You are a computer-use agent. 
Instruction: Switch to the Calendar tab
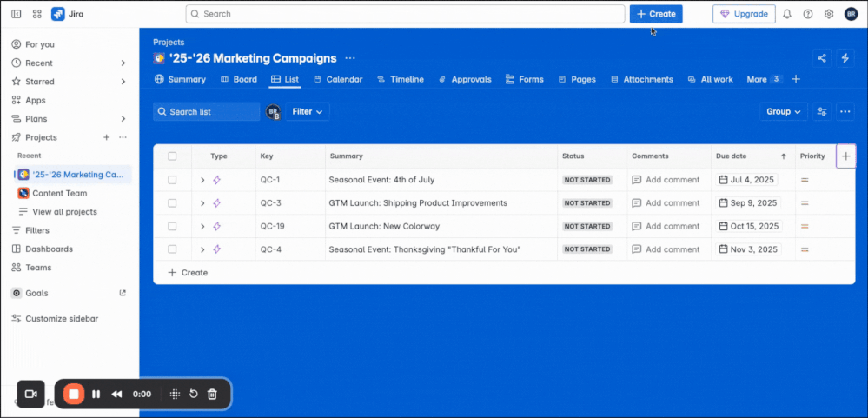[337, 79]
